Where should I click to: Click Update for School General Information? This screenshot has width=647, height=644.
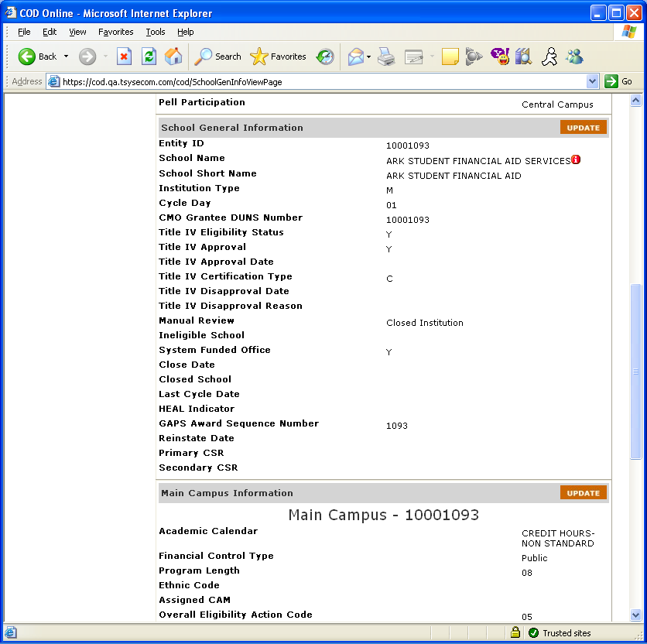[583, 128]
